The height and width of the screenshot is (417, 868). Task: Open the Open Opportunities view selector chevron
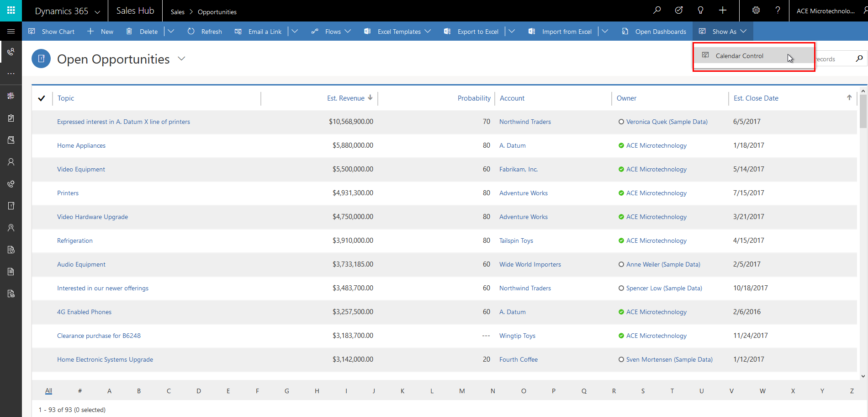click(x=181, y=59)
